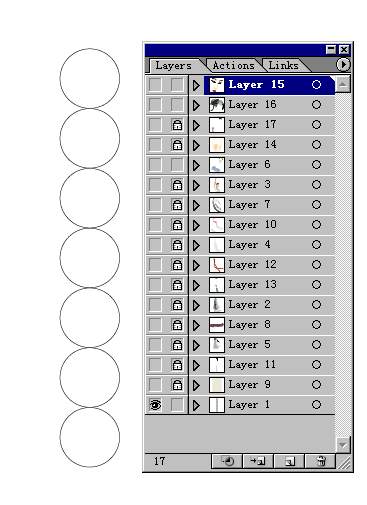
Task: Click Create New Sublayer icon
Action: point(258,461)
